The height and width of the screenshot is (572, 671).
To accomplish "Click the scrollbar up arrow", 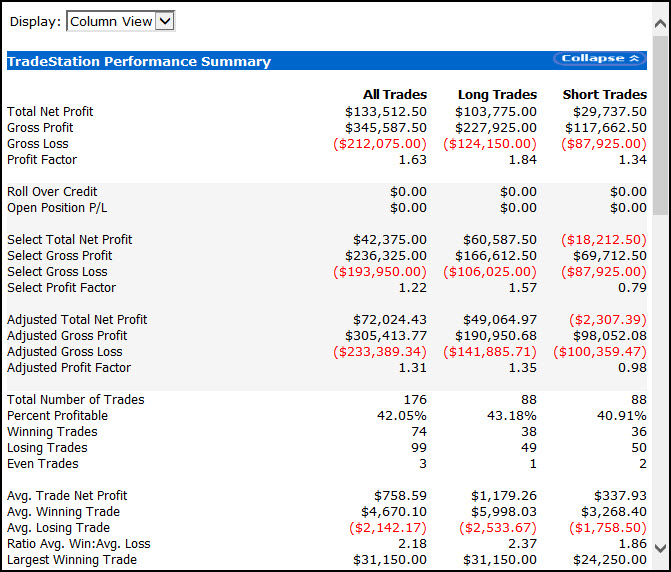I will 661,24.
